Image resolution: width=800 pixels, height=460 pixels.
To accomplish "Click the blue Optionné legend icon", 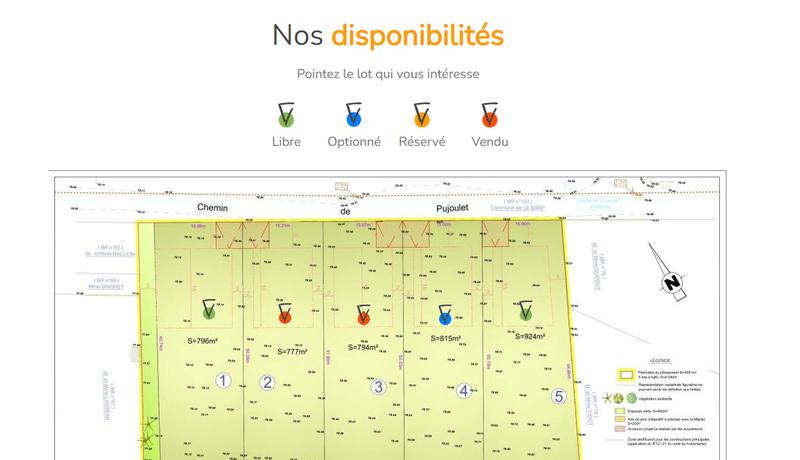I will (x=354, y=116).
